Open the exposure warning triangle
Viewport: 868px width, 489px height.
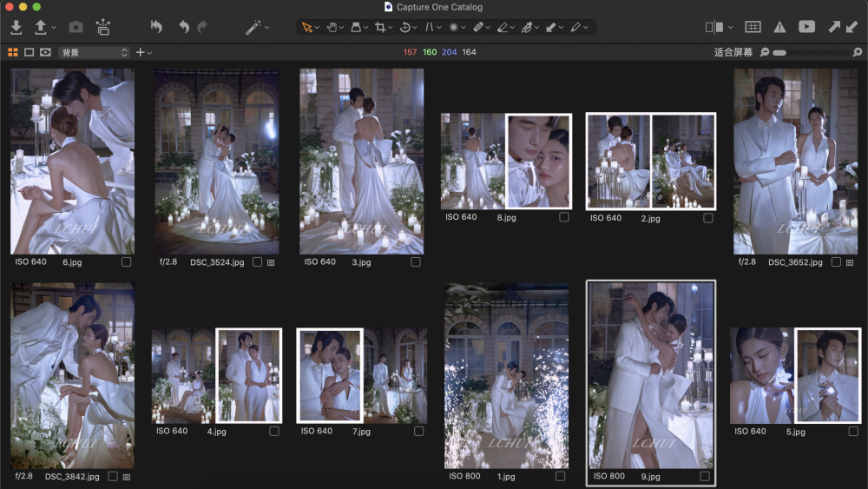click(779, 27)
